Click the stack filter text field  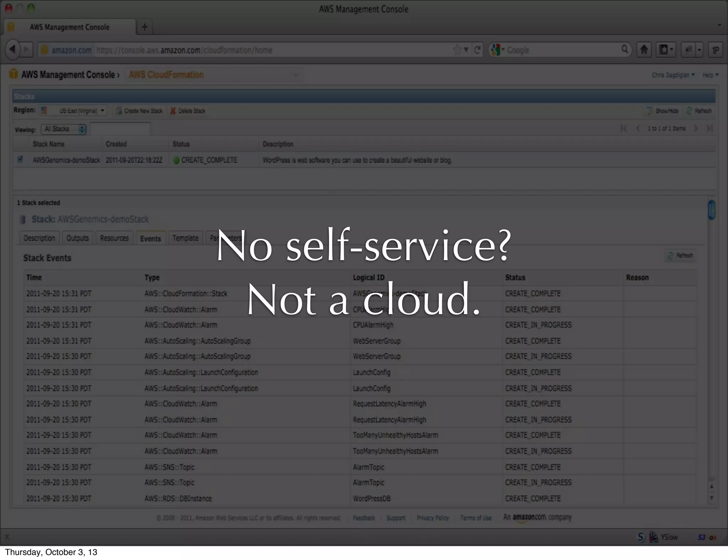click(x=120, y=129)
